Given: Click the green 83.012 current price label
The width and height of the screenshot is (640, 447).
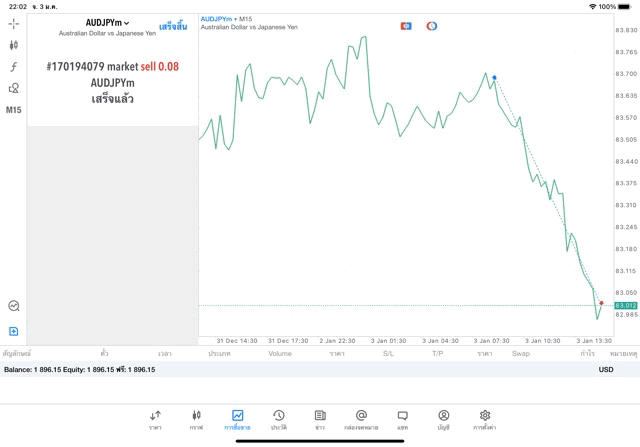Looking at the screenshot, I should click(626, 305).
